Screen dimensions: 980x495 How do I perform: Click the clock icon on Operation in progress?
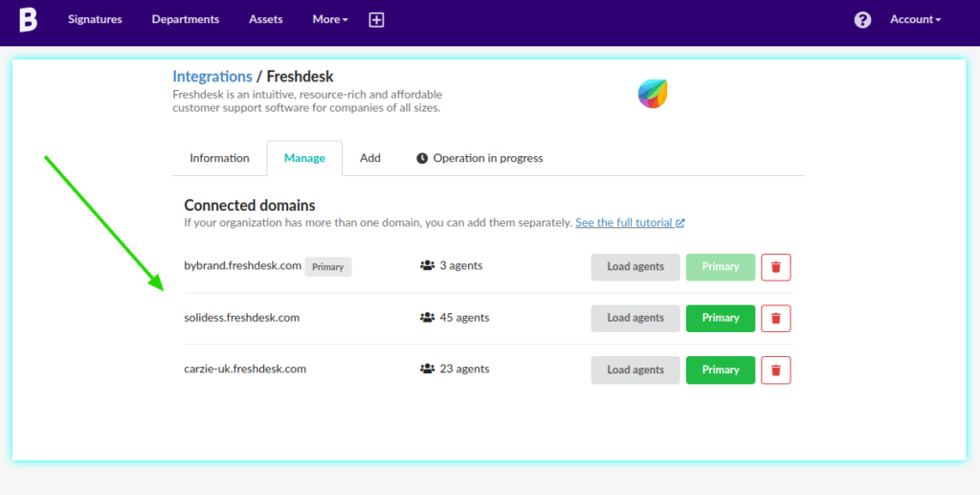422,158
